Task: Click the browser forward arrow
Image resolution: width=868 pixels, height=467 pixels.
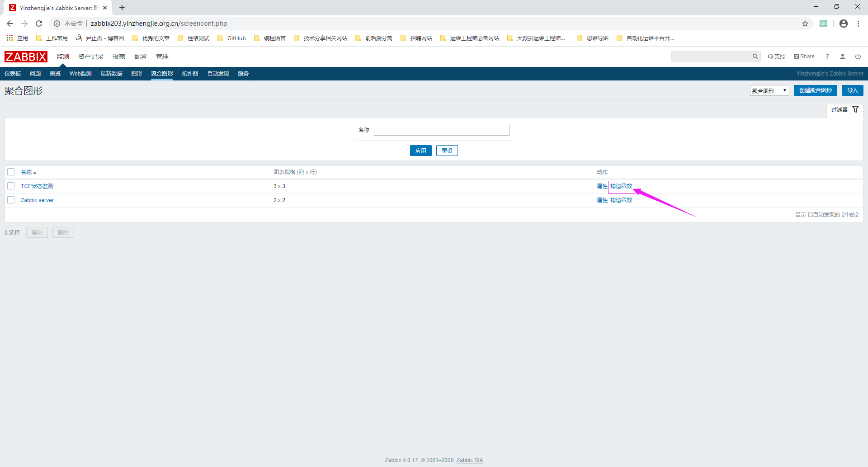Action: [x=24, y=24]
